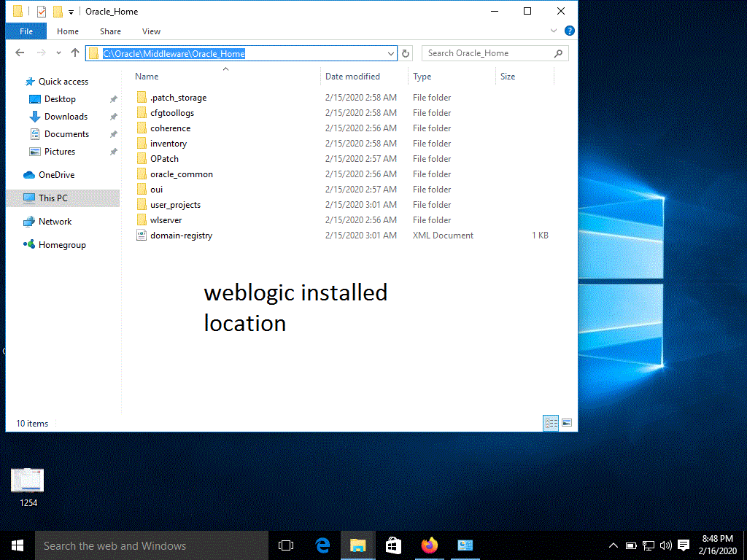Select the oracle_common folder icon
The width and height of the screenshot is (747, 560).
[x=142, y=174]
